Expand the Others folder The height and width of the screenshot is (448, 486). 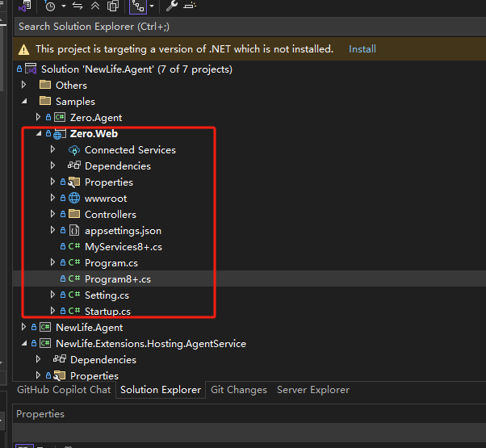[x=24, y=85]
